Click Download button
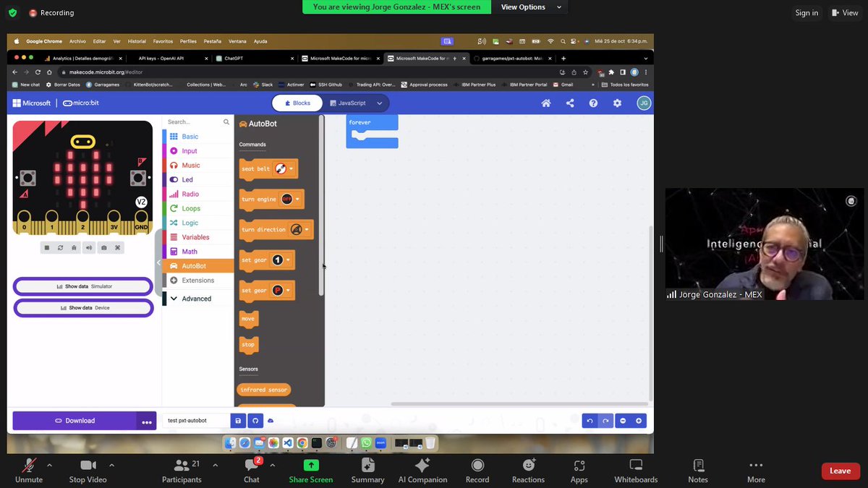Viewport: 868px width, 488px height. tap(75, 421)
